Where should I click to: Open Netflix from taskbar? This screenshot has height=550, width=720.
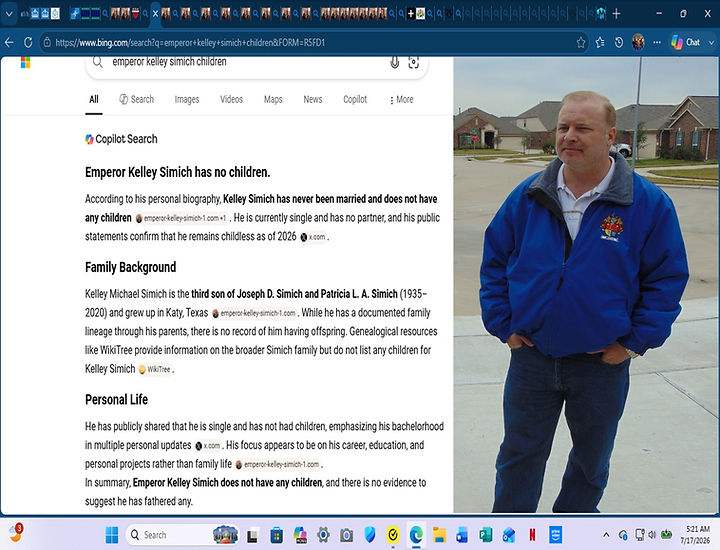pos(532,535)
